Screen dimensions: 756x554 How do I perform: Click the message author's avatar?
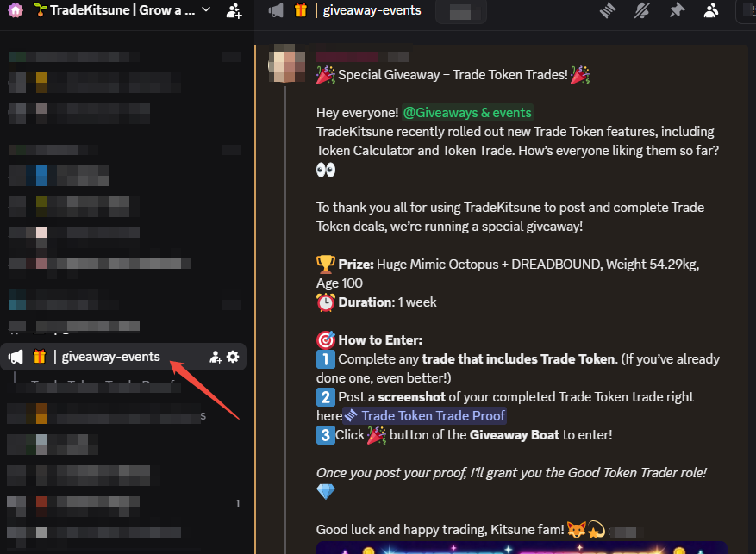286,63
